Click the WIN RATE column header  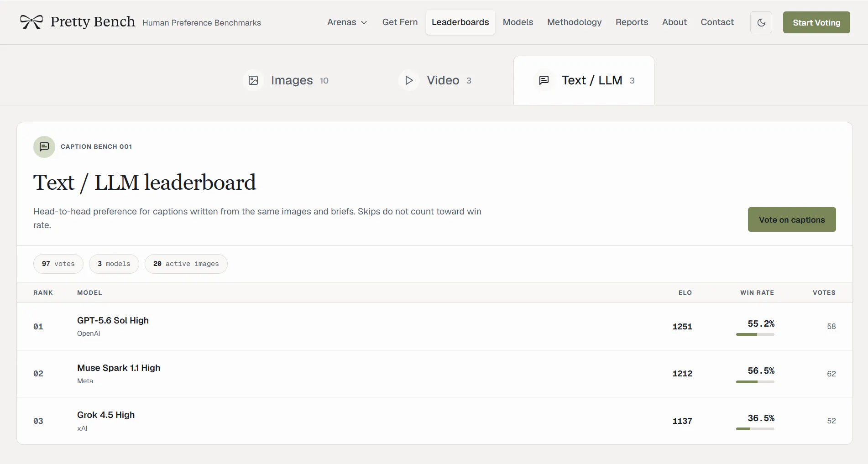(x=757, y=292)
